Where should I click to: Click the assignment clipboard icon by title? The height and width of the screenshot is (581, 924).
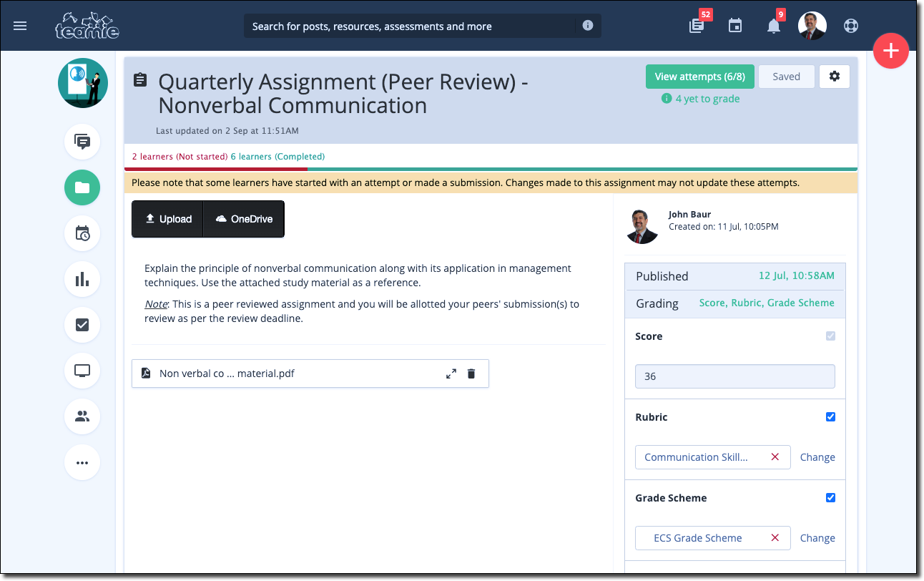141,80
